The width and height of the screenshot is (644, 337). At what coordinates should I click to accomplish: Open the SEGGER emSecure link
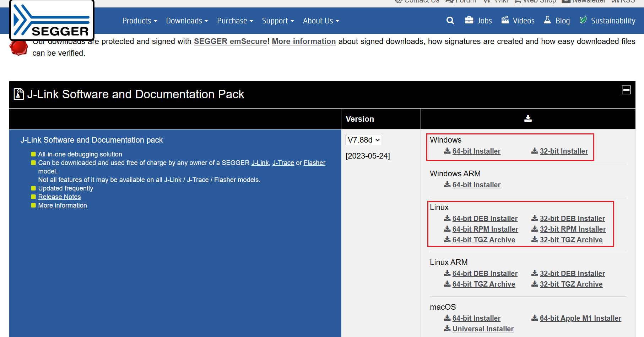tap(231, 41)
